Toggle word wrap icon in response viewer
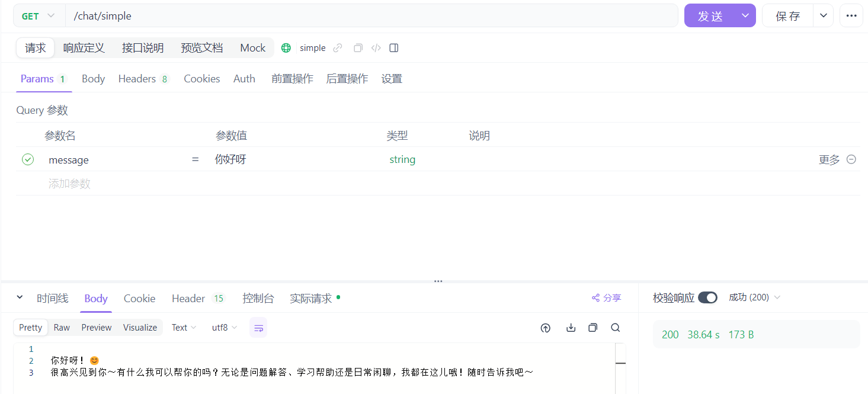 coord(258,327)
